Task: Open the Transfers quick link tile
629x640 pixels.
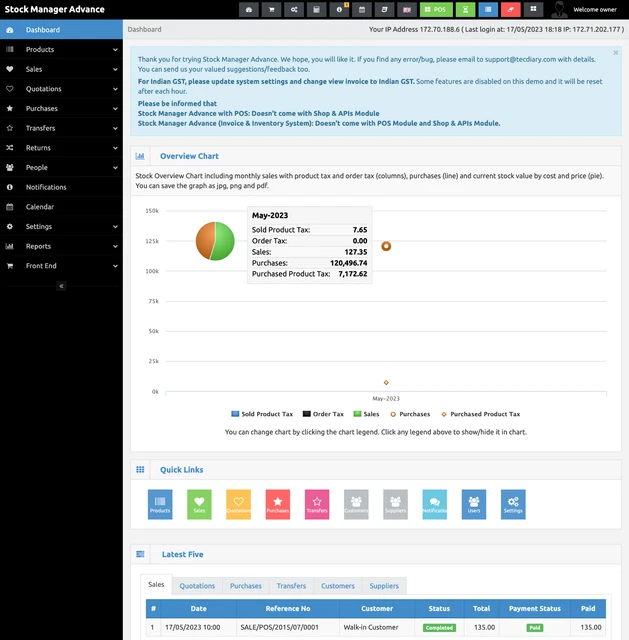Action: tap(317, 504)
